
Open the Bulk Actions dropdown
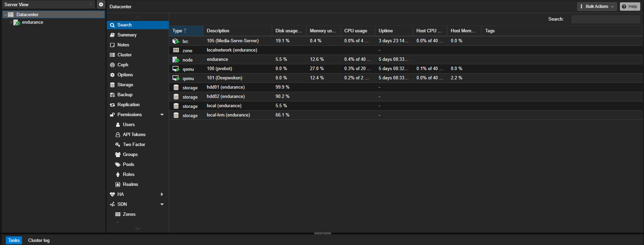(597, 7)
